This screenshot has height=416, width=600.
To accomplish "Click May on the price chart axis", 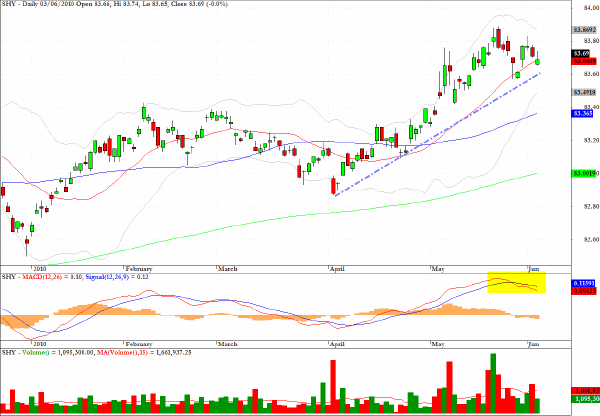I will [x=438, y=269].
